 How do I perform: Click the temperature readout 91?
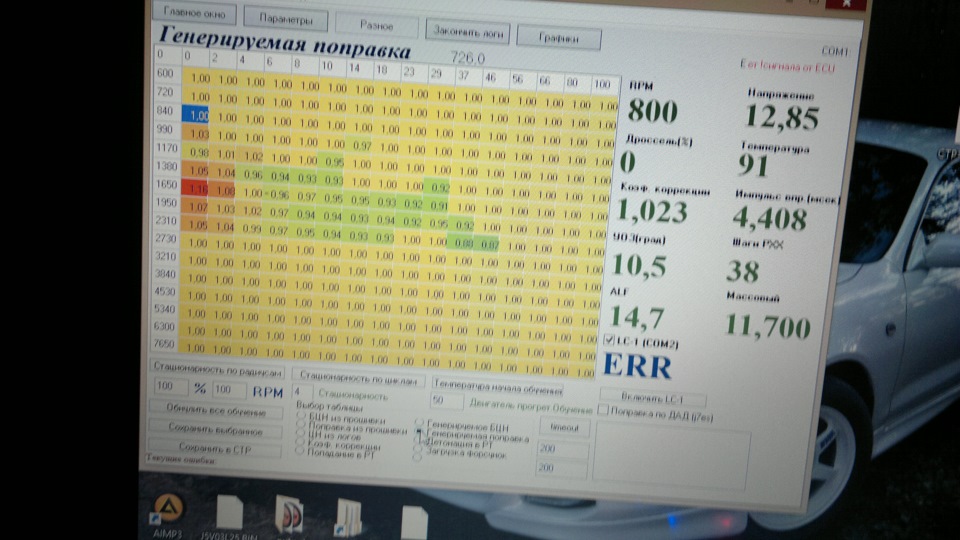click(x=752, y=165)
